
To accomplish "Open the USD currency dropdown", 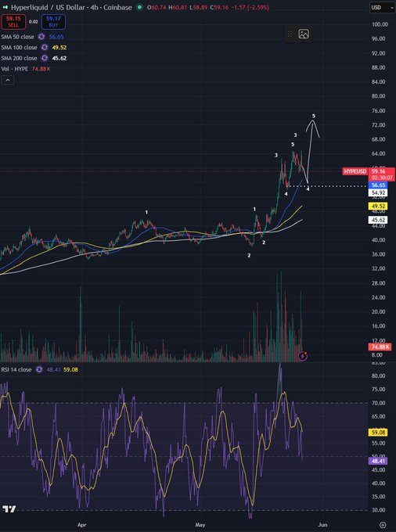I will [x=382, y=8].
